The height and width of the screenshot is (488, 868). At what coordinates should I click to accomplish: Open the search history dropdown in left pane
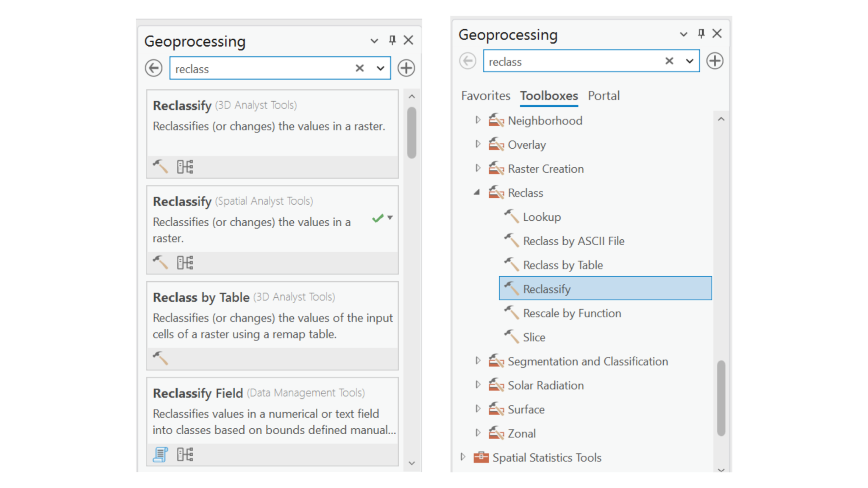pos(380,68)
